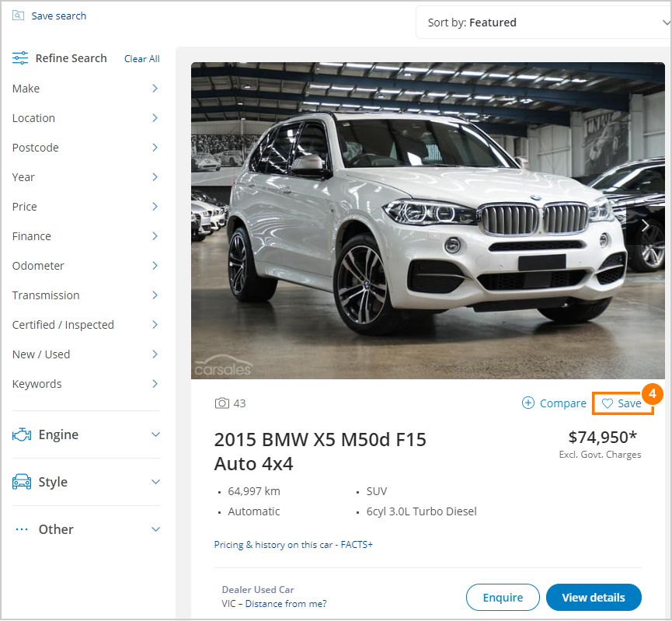The height and width of the screenshot is (621, 672).
Task: Expand the Odometer filter
Action: pyautogui.click(x=85, y=266)
